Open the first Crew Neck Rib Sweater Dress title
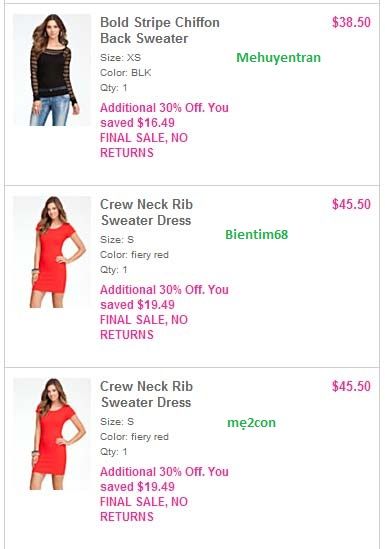Viewport: 385px width, 549px height. click(x=146, y=212)
